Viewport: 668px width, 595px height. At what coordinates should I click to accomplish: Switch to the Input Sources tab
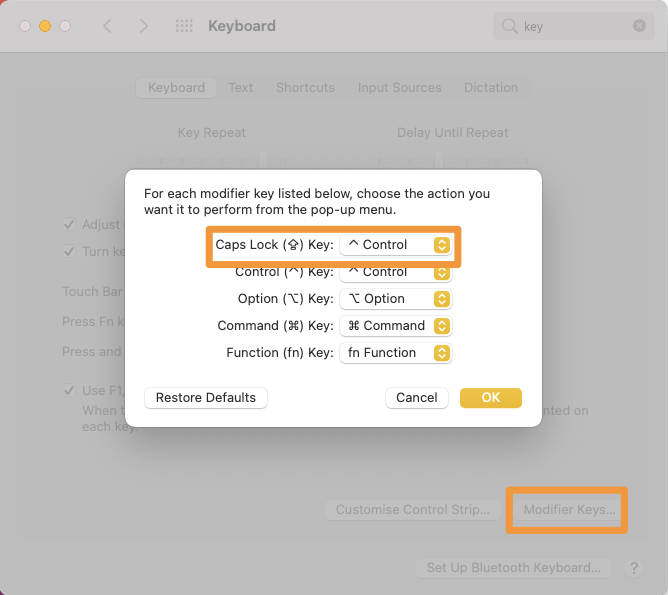pyautogui.click(x=400, y=88)
